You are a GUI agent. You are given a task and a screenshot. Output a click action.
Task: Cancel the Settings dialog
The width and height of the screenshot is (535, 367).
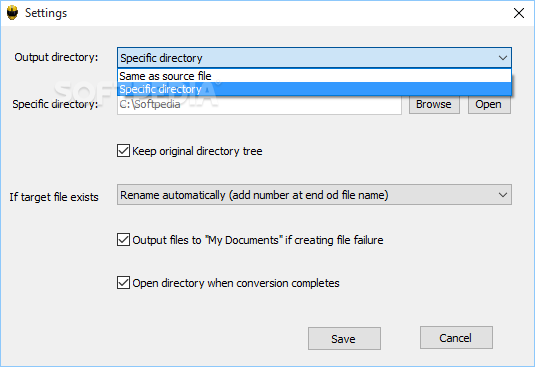pos(456,338)
